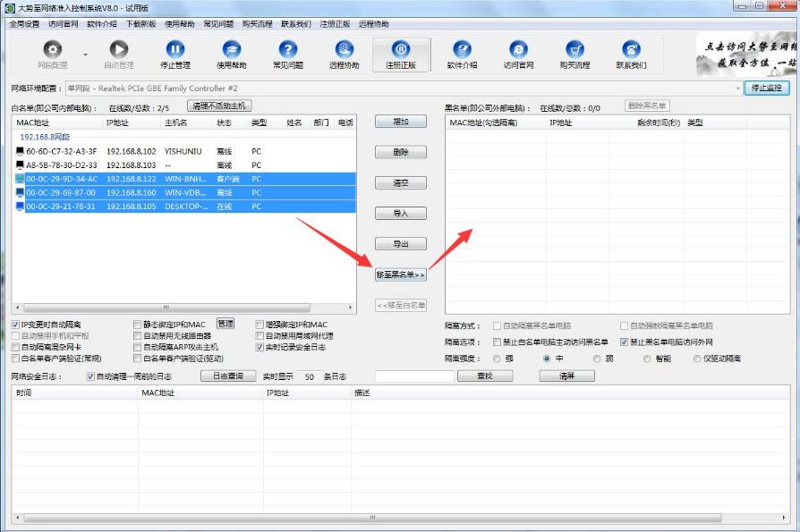Click the 查找 button
This screenshot has height=532, width=800.
[x=485, y=376]
